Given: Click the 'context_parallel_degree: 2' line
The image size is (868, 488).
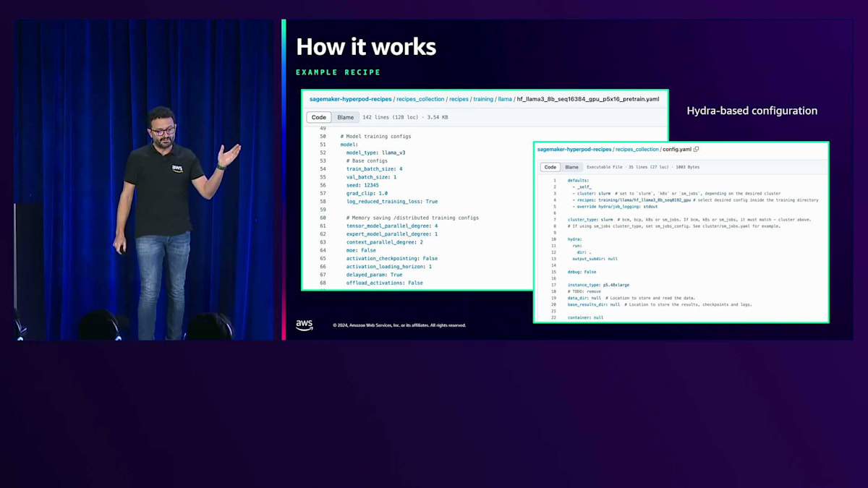Looking at the screenshot, I should point(385,242).
